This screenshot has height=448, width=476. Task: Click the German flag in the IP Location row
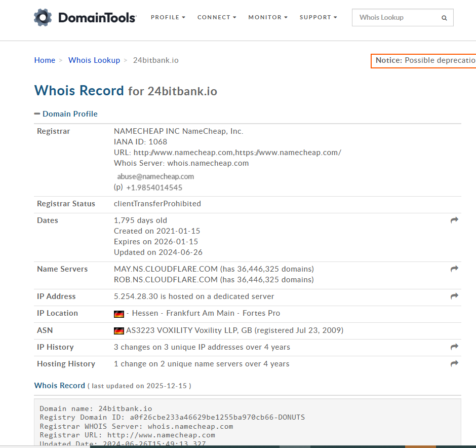point(118,314)
